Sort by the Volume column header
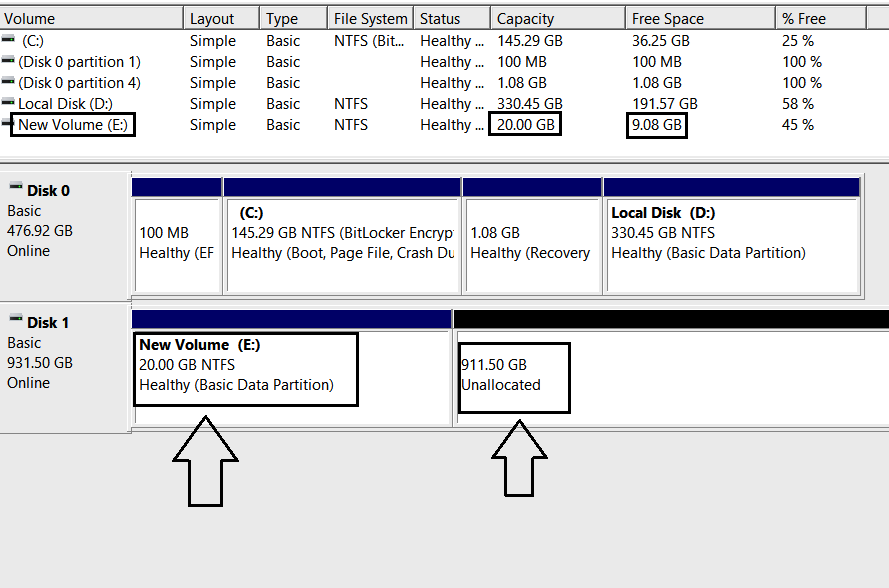Viewport: 889px width, 588px height. [x=91, y=18]
